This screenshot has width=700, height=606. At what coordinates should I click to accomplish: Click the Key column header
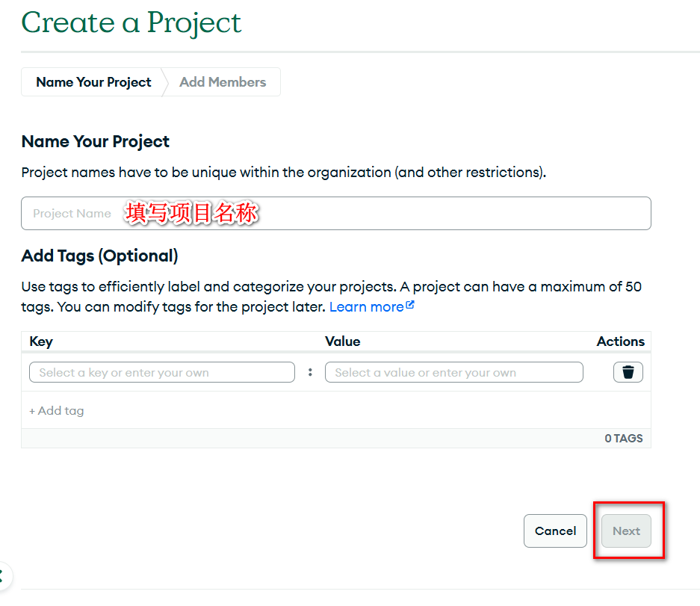41,341
